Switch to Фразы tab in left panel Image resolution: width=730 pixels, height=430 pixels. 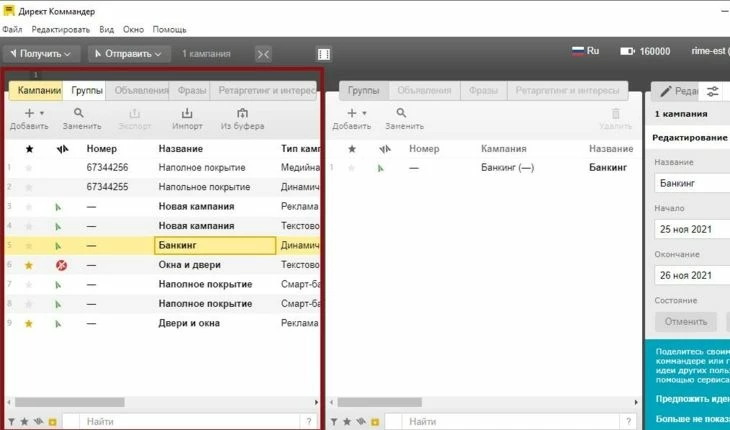coord(190,90)
